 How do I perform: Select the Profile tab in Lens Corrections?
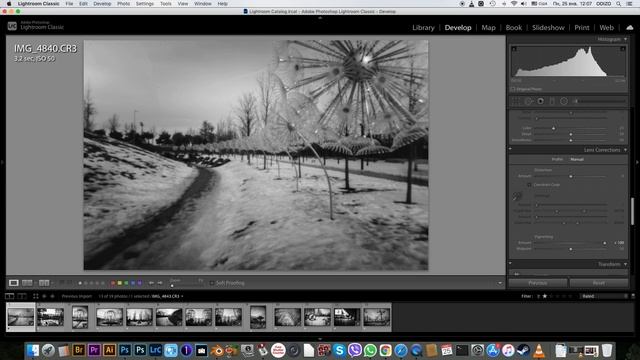557,160
